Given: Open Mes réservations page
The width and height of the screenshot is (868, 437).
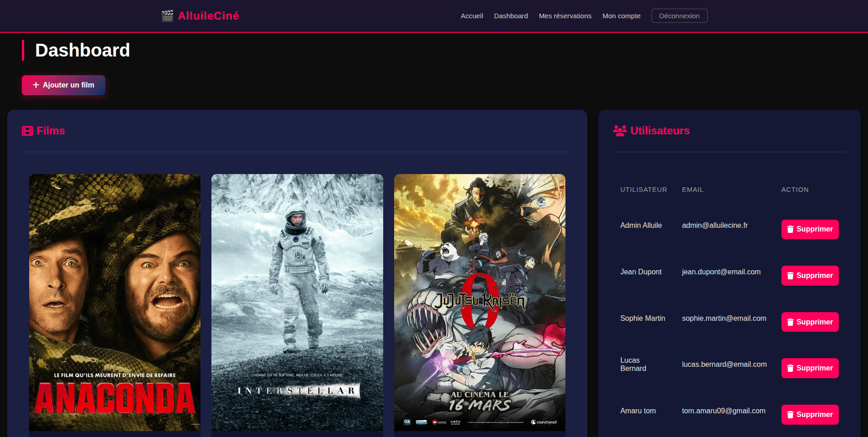Looking at the screenshot, I should 565,16.
